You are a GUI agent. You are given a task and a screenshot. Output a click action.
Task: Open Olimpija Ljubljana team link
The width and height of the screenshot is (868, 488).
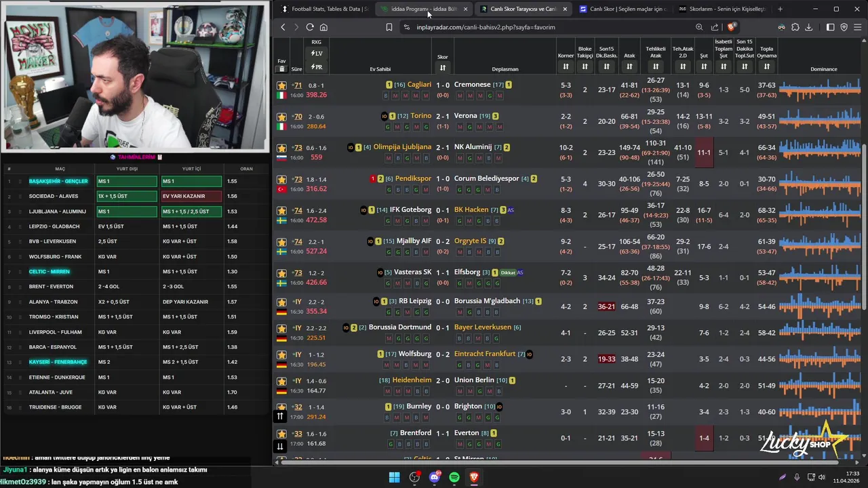pos(402,147)
